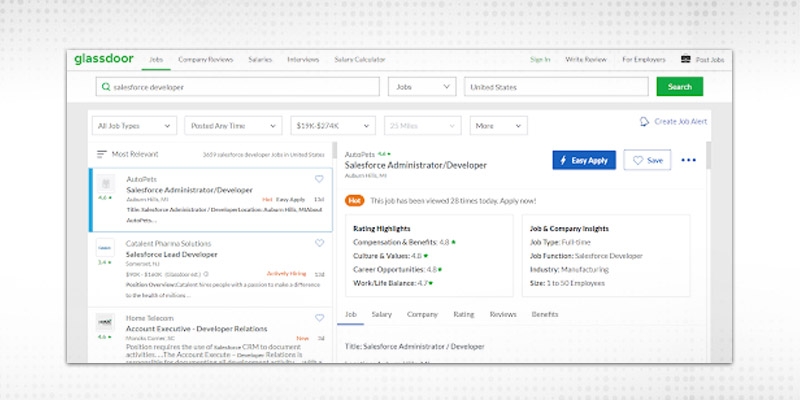
Task: Click the Home Telecom company logo
Action: pos(103,321)
